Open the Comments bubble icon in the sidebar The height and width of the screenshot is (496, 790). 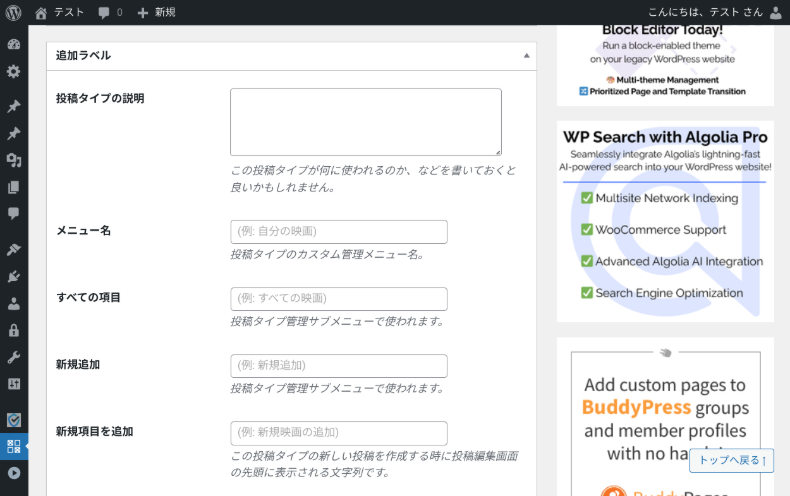point(14,214)
